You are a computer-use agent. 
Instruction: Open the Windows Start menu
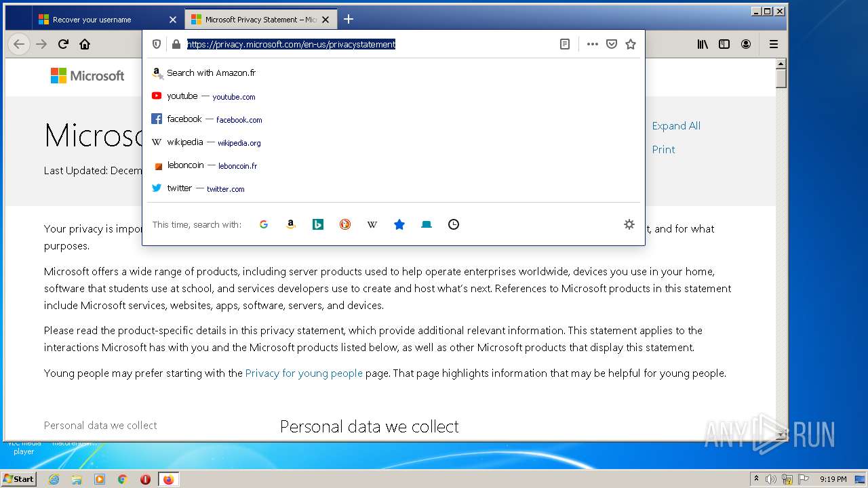pyautogui.click(x=19, y=479)
